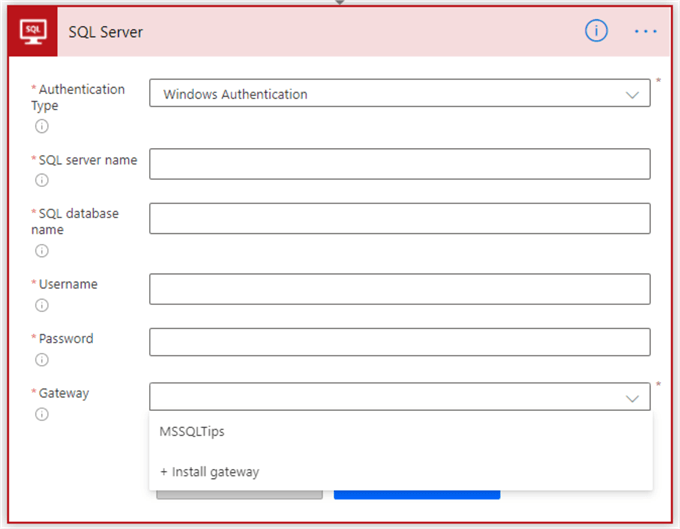Click the SQL server name label
This screenshot has height=529, width=680.
tap(88, 160)
